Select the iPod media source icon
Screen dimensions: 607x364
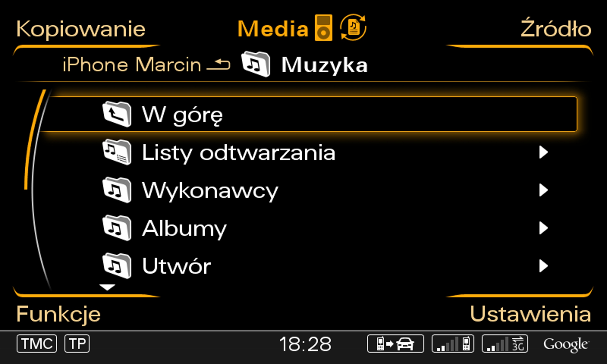[x=323, y=28]
